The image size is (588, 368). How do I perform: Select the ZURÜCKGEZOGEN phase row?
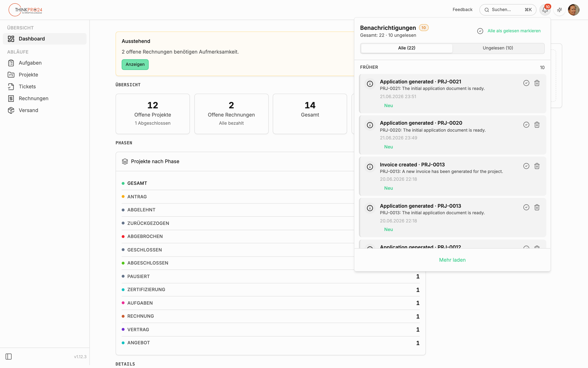click(x=271, y=223)
